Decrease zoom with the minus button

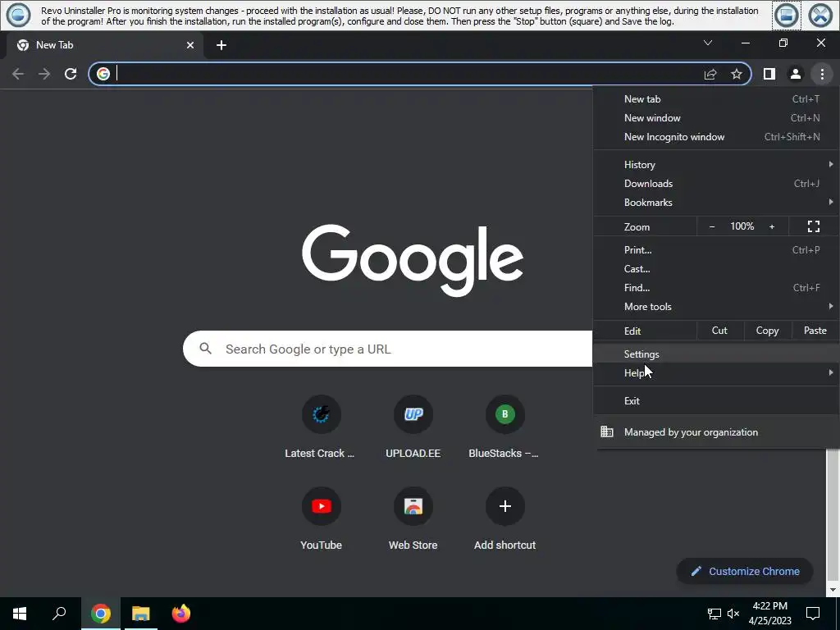coord(712,226)
